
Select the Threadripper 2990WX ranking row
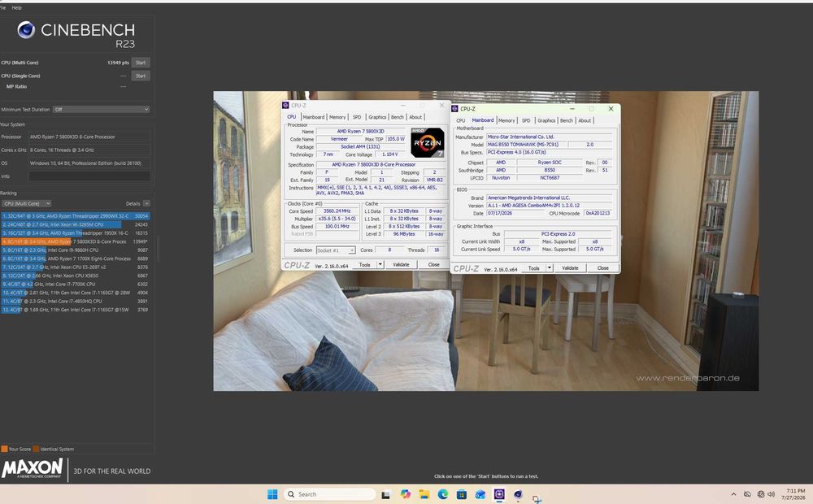click(75, 215)
